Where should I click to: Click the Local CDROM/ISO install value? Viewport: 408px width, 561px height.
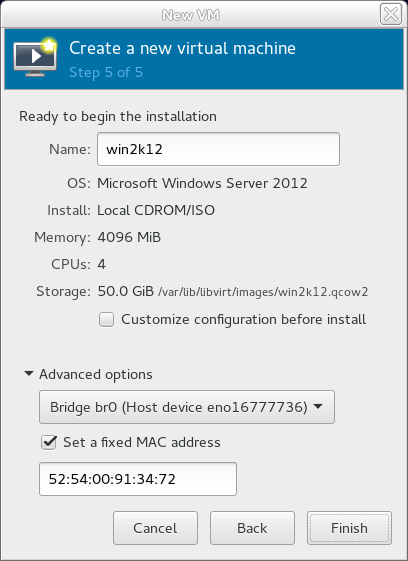(156, 210)
